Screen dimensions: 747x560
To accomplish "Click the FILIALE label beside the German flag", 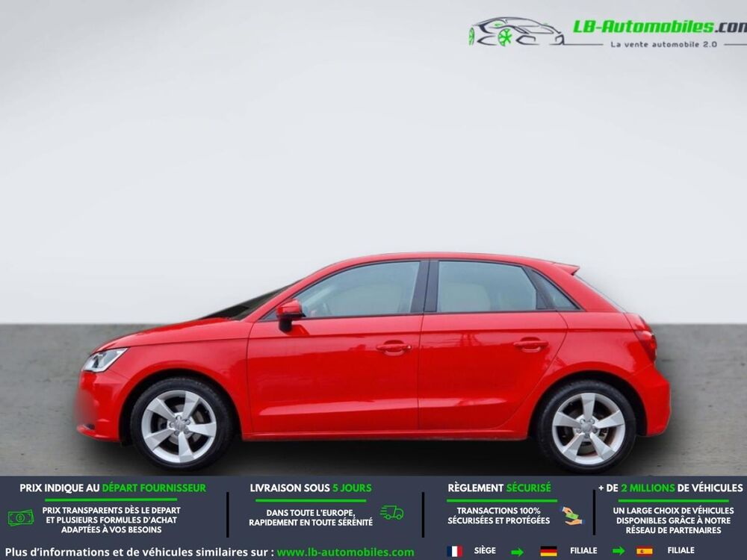I will [583, 550].
